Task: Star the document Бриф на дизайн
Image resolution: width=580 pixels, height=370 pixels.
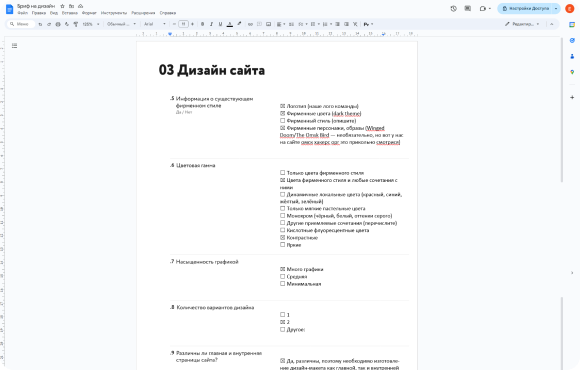Action: [x=62, y=6]
